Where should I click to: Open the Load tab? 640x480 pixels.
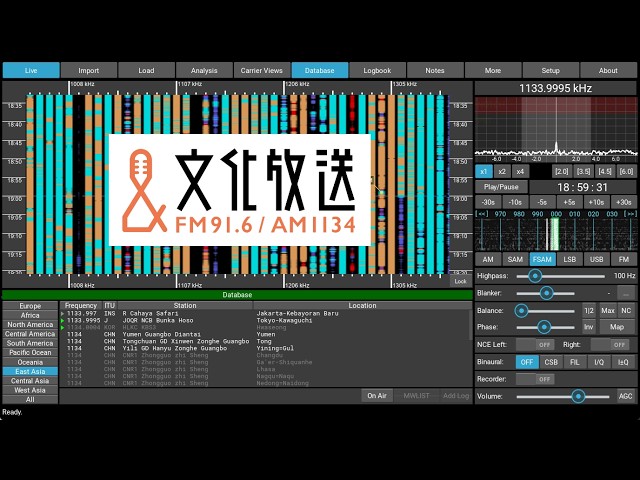(146, 70)
